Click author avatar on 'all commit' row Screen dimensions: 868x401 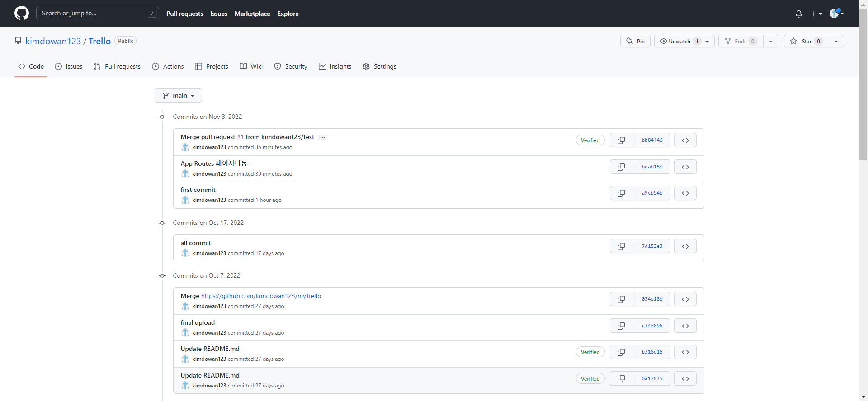point(185,253)
